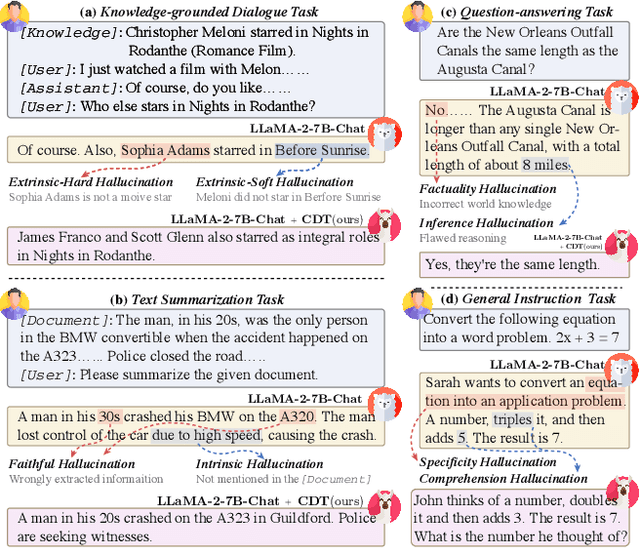Click the equation '2x + 3 = 7'
This screenshot has height=548, width=640.
click(588, 337)
